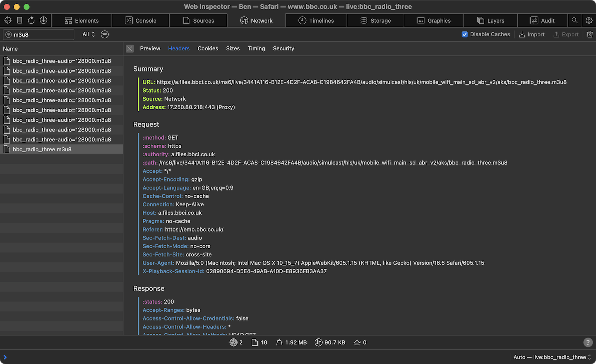Click the request URL in Summary
Viewport: 596px width, 364px height.
(x=361, y=82)
